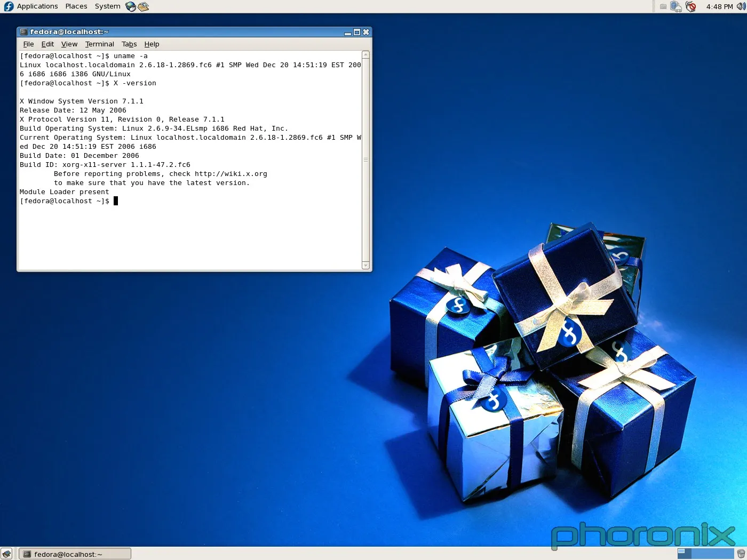The height and width of the screenshot is (560, 747).
Task: Open the email client from the top panel
Action: pyautogui.click(x=143, y=6)
